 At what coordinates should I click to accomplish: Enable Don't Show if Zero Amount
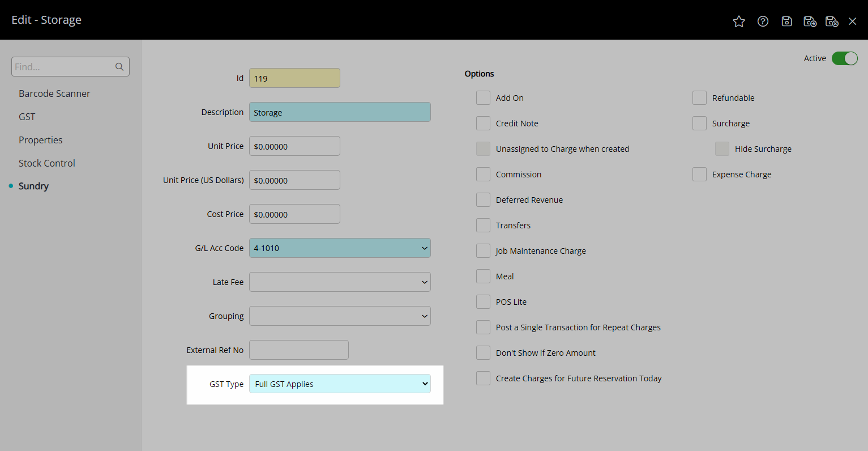tap(483, 353)
